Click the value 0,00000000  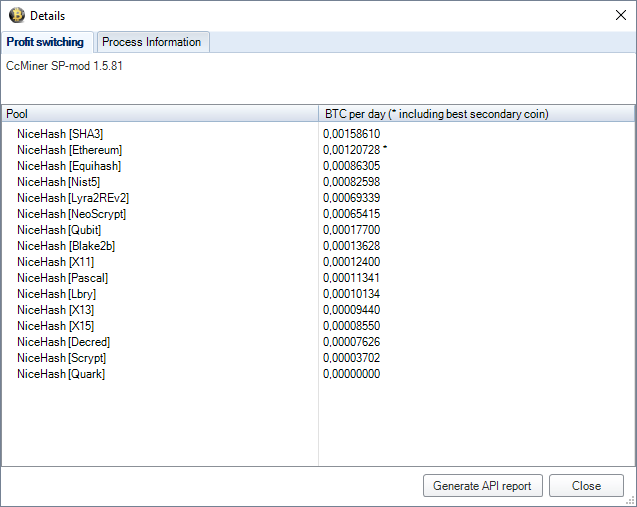tap(351, 374)
